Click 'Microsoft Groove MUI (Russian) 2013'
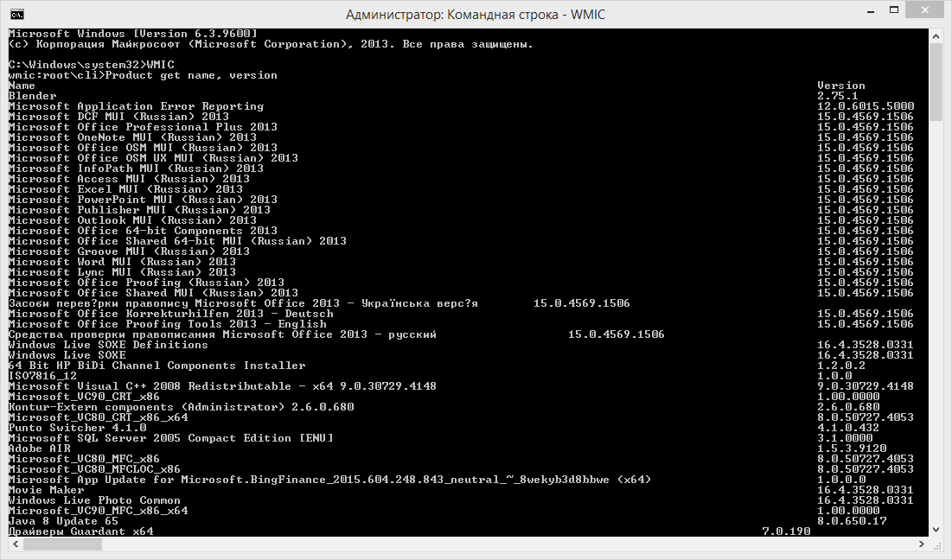952x560 pixels. (129, 251)
